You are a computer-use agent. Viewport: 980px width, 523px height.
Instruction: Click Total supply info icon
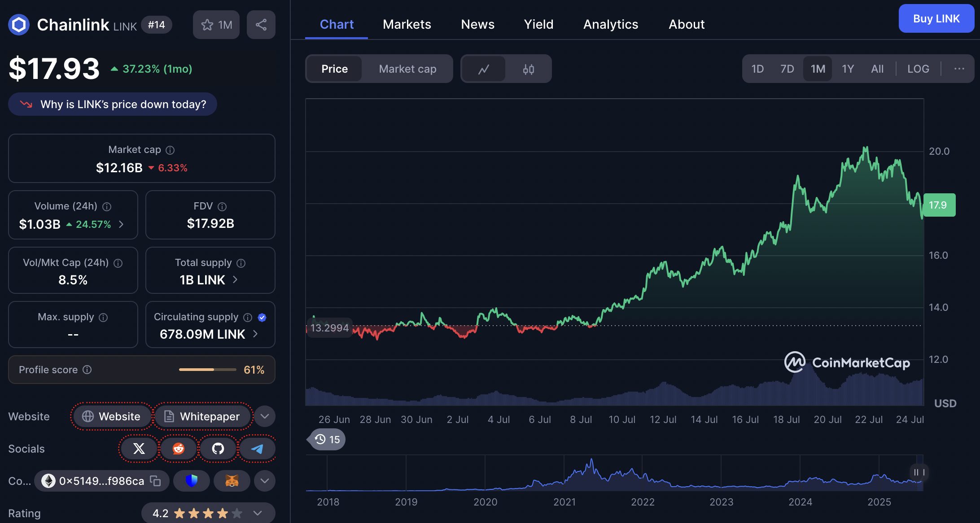pyautogui.click(x=241, y=263)
